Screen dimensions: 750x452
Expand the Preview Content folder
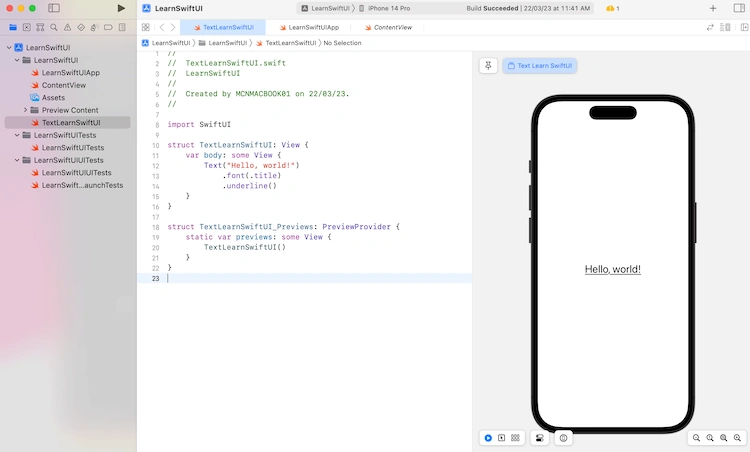pos(25,110)
